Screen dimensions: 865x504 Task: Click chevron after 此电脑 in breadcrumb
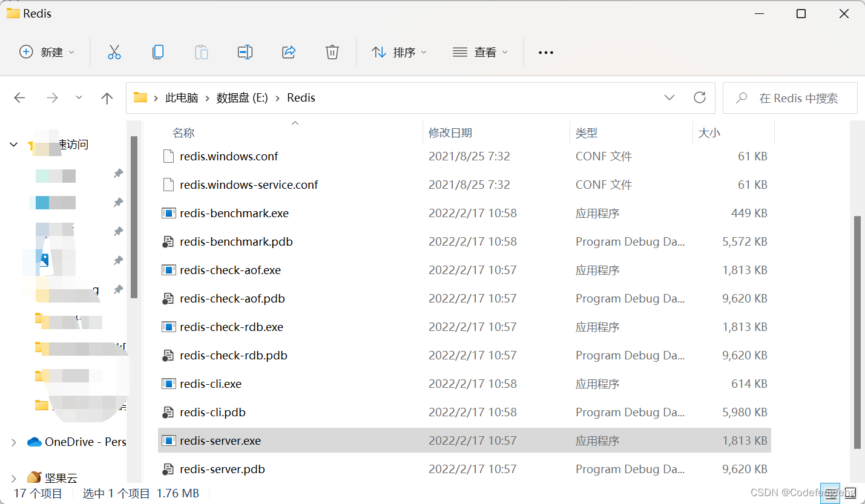tap(208, 98)
